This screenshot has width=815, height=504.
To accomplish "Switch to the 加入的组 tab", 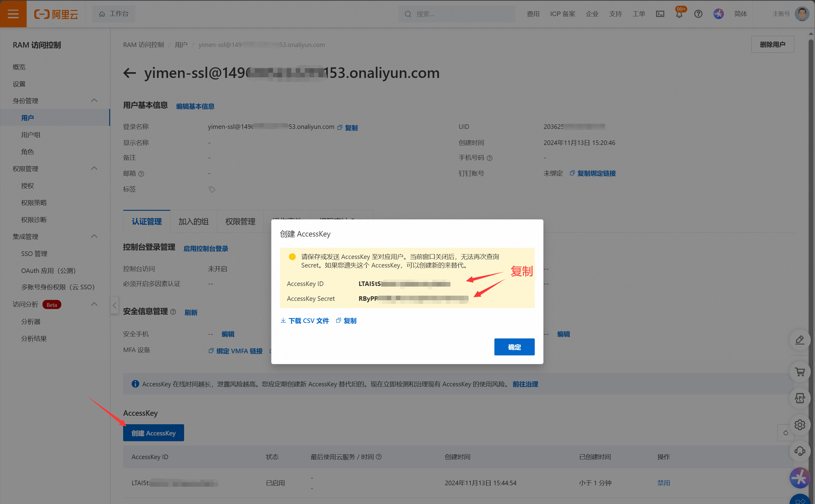I will coord(193,221).
